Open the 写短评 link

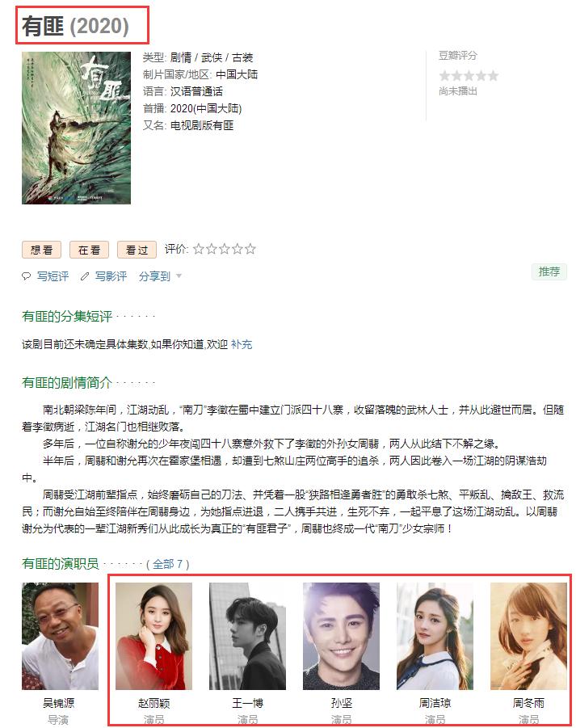[53, 276]
